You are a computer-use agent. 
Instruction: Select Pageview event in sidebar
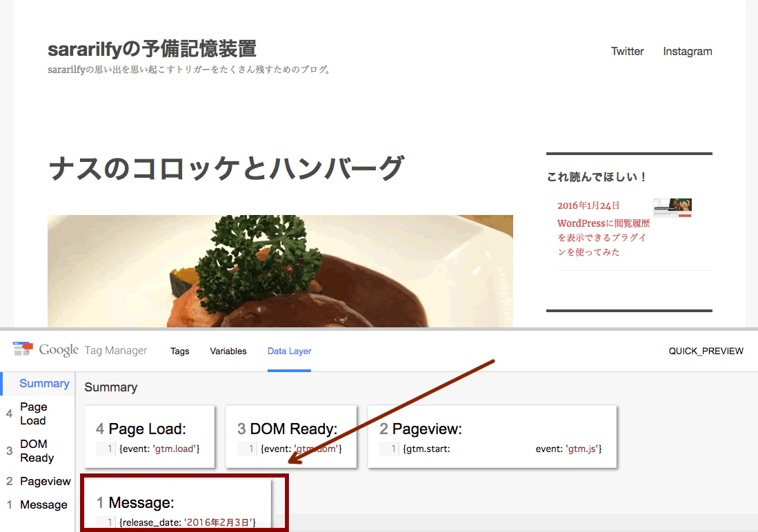pyautogui.click(x=39, y=481)
